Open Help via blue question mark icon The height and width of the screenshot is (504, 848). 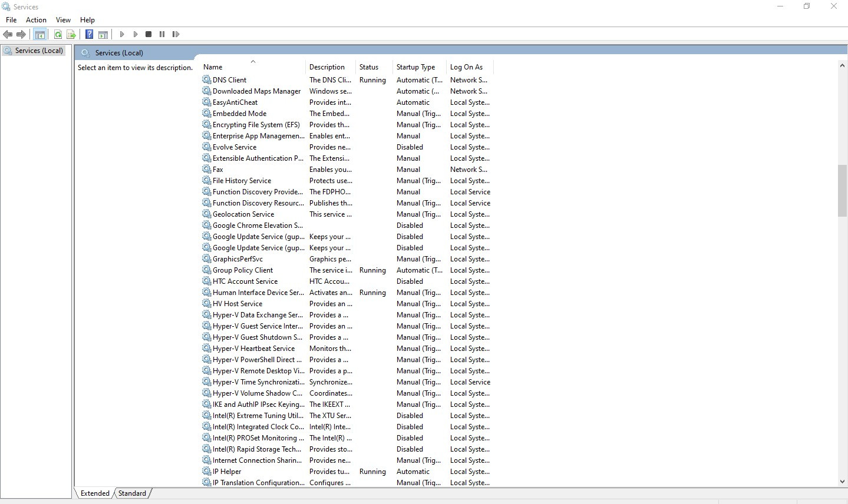89,34
